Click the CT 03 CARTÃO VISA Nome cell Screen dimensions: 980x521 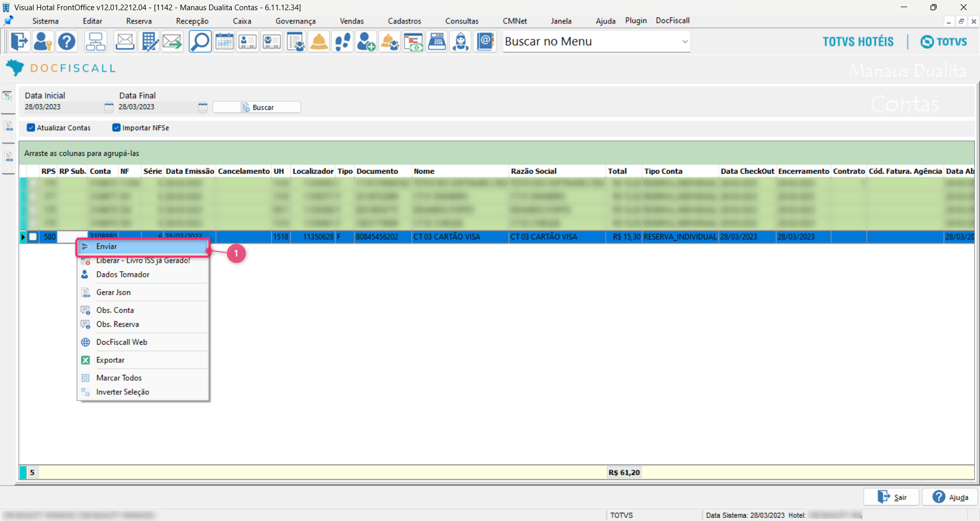(460, 237)
